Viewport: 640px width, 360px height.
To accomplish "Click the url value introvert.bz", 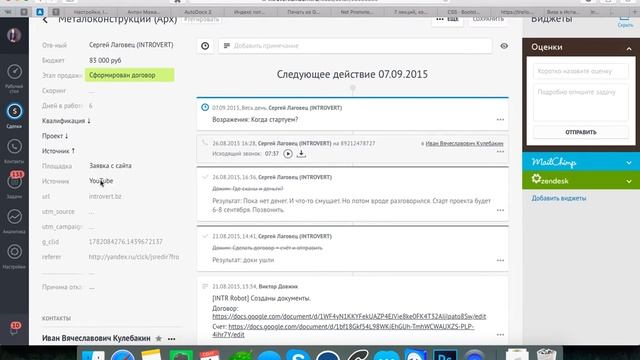I will [105, 196].
